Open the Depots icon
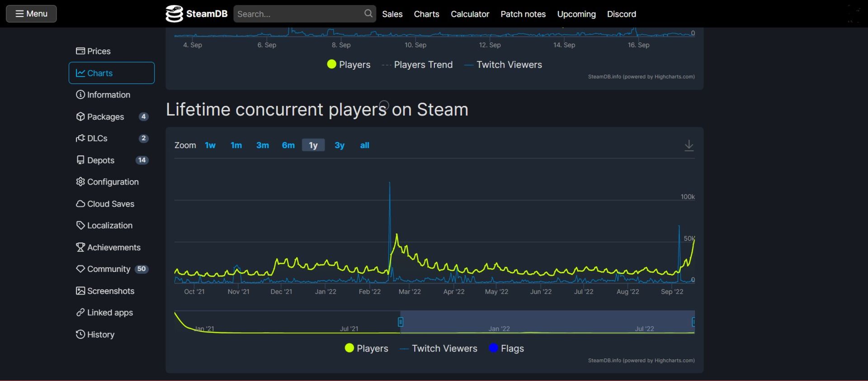The width and height of the screenshot is (868, 381). (80, 160)
